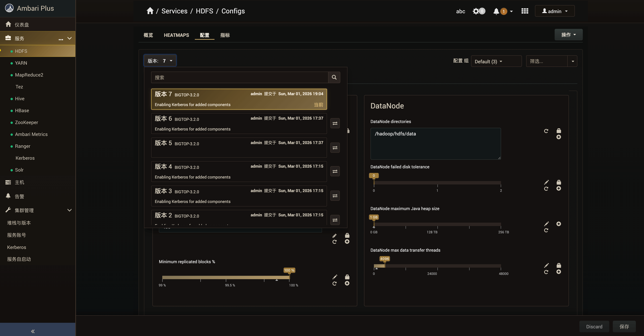Open the notifications bell alerts

[x=496, y=11]
